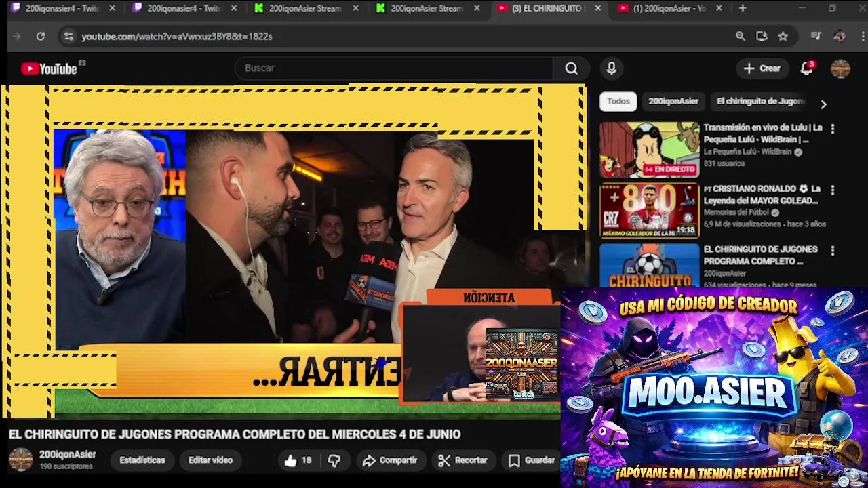Click the zoom magnifier icon in the address bar
Viewport: 868px width, 488px height.
741,37
